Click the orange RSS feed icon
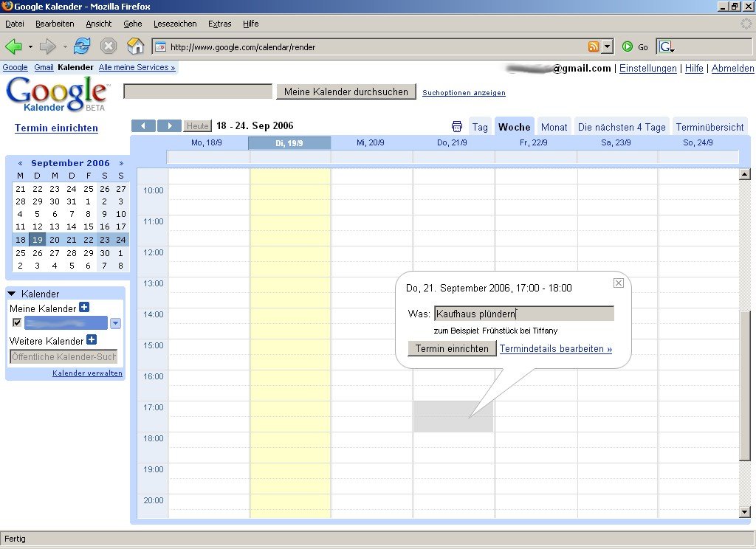The height and width of the screenshot is (549, 756). tap(594, 46)
